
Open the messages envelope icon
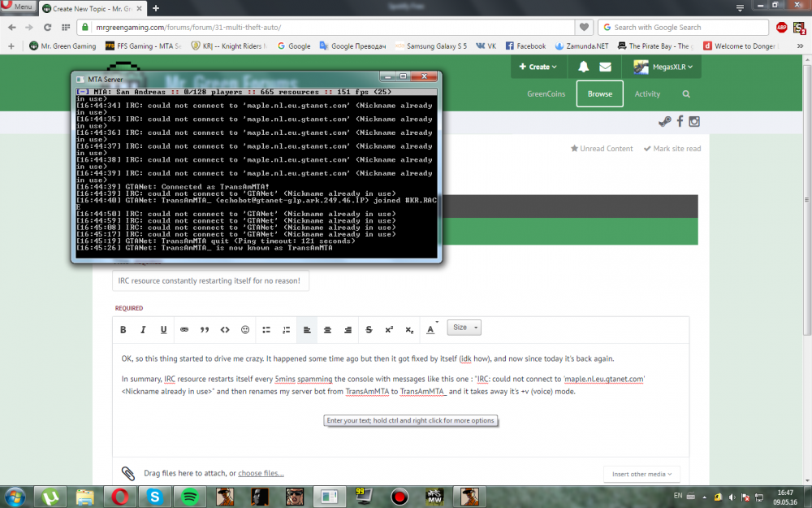coord(607,67)
